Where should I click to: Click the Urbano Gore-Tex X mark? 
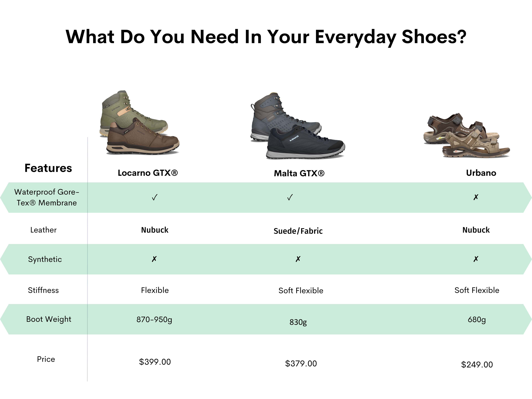[476, 197]
